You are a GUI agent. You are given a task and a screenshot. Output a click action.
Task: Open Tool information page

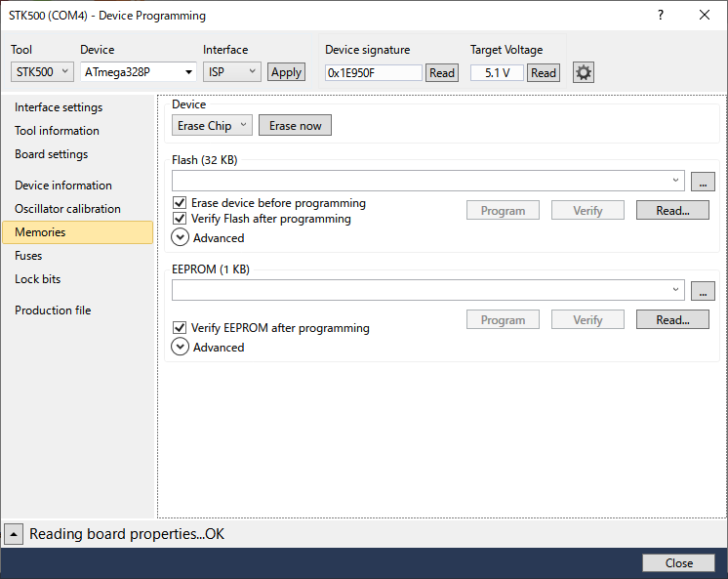57,131
